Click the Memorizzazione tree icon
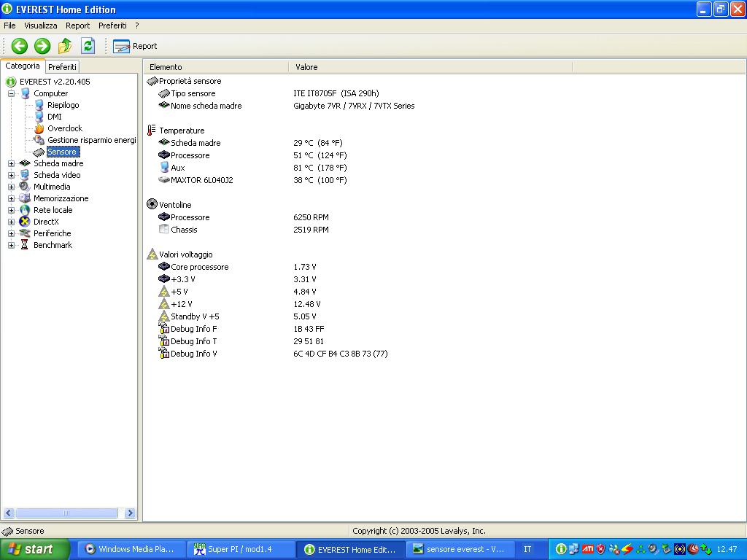 coord(25,198)
